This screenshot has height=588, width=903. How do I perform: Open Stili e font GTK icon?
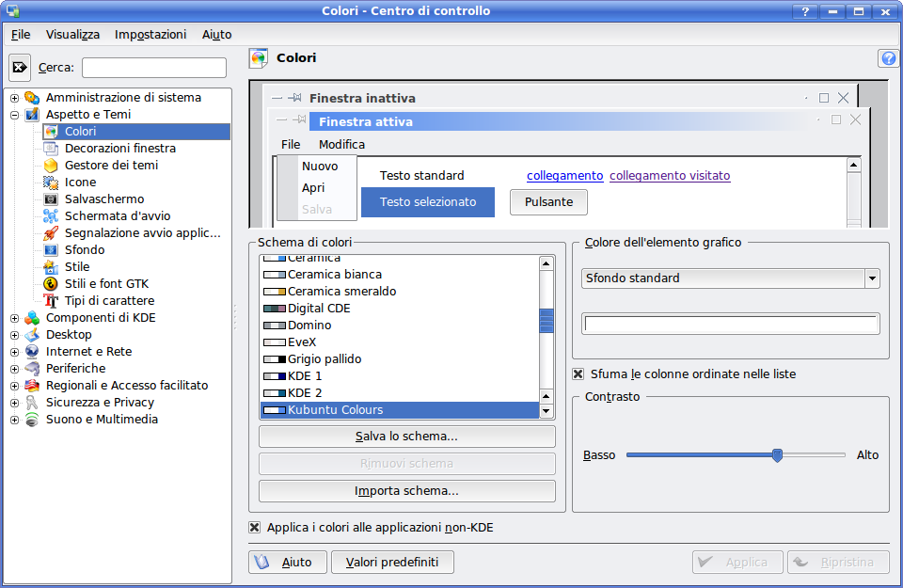(x=51, y=284)
